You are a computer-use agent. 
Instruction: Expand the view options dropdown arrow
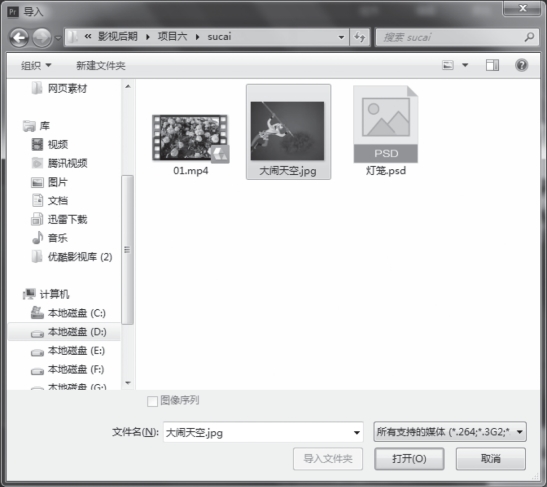click(465, 65)
